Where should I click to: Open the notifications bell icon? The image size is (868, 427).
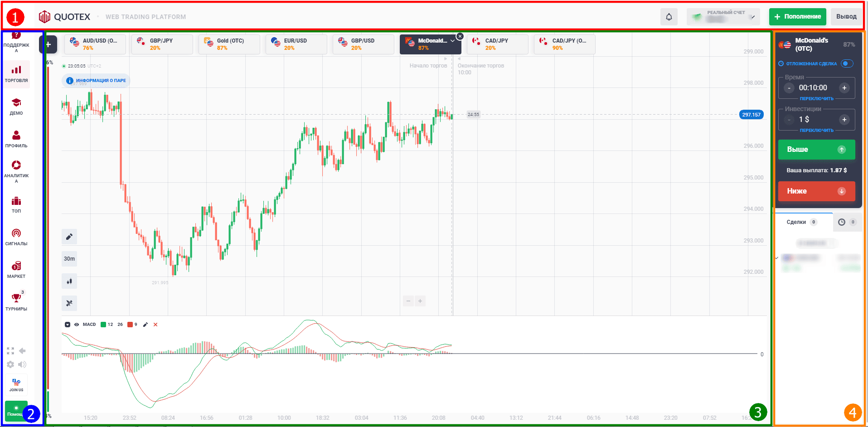click(x=669, y=17)
